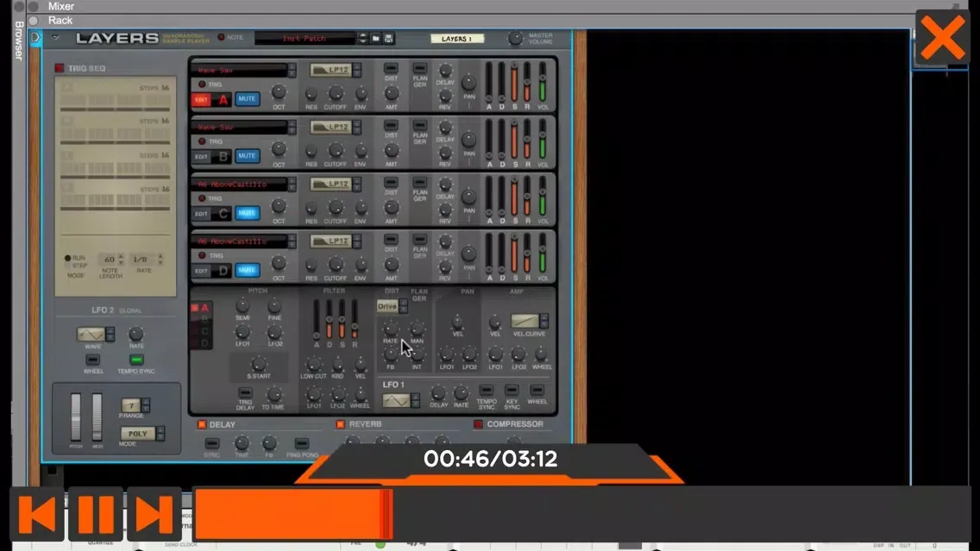This screenshot has height=551, width=980.
Task: Adjust layer A Sustain slider
Action: pos(514,82)
